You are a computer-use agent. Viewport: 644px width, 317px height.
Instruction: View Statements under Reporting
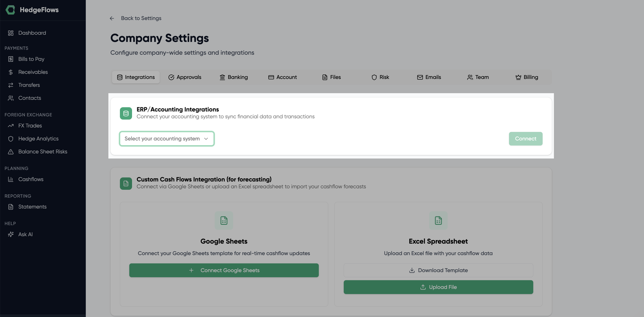[x=32, y=207]
